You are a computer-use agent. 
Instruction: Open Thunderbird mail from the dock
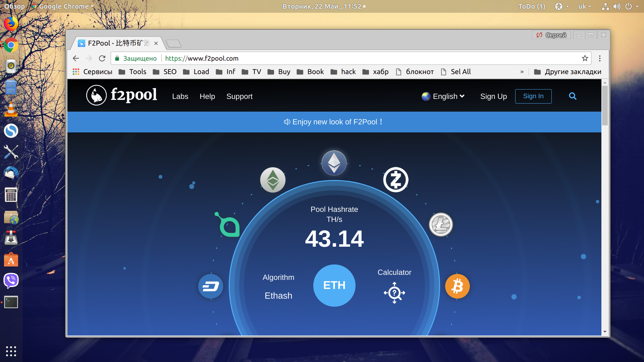click(x=11, y=173)
